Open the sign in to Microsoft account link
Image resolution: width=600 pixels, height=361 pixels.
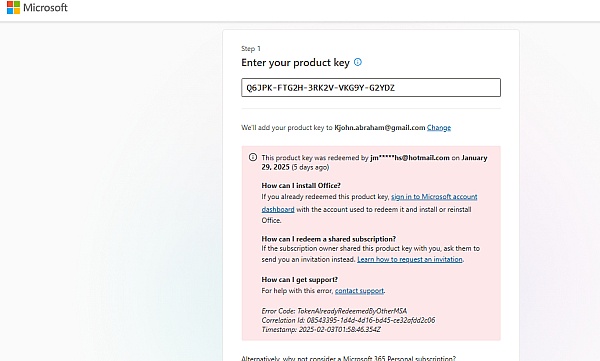pos(434,197)
